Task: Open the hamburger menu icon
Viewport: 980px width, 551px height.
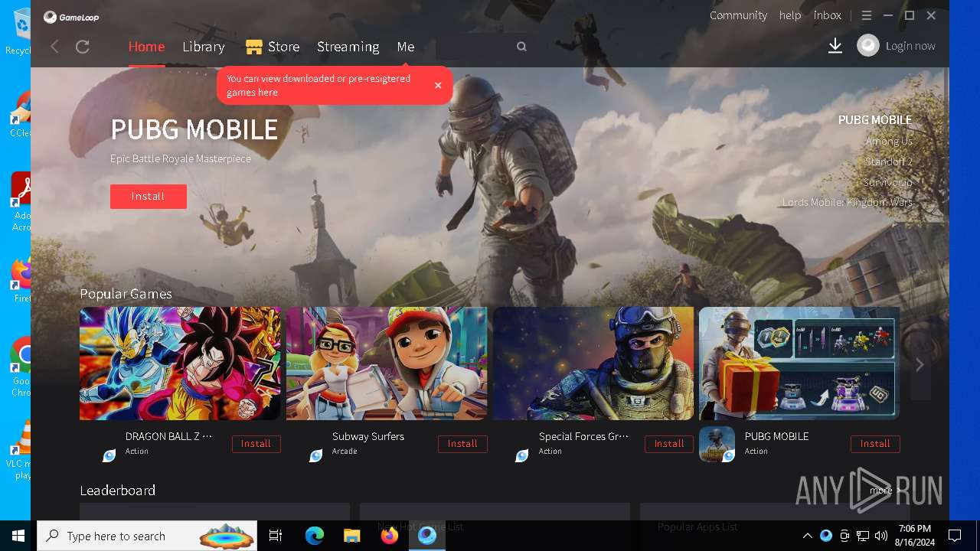Action: (867, 15)
